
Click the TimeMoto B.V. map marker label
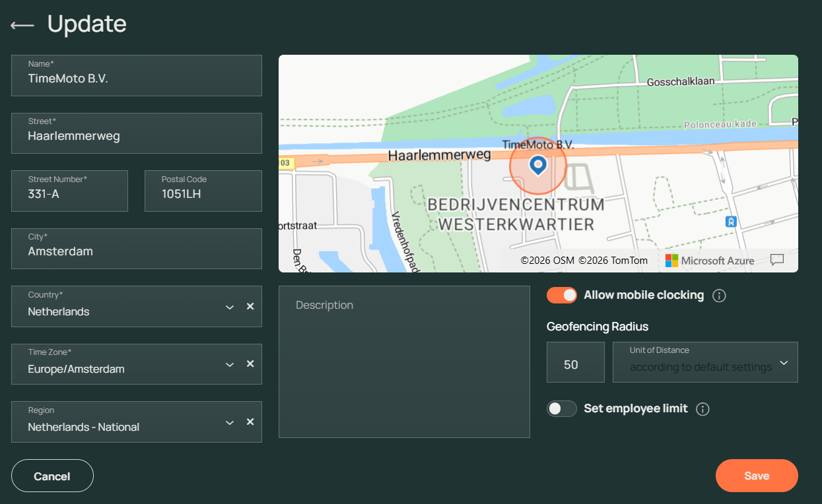pyautogui.click(x=538, y=144)
